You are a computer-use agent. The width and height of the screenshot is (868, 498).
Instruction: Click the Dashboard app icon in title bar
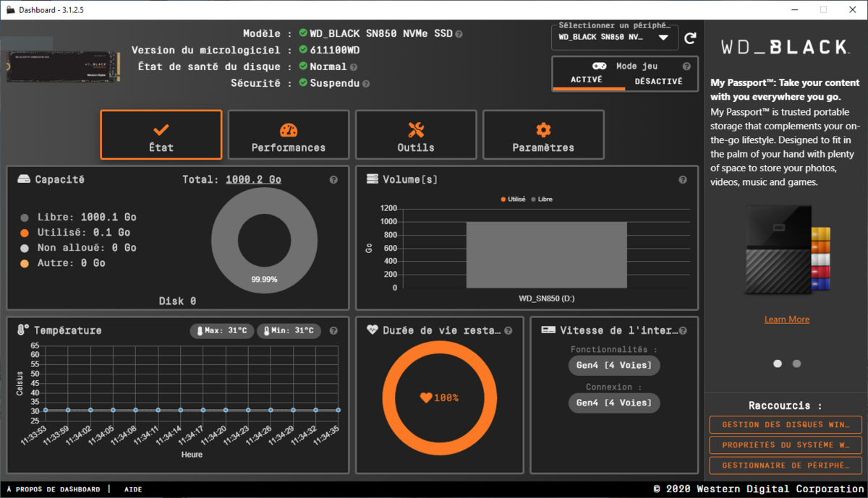click(9, 9)
